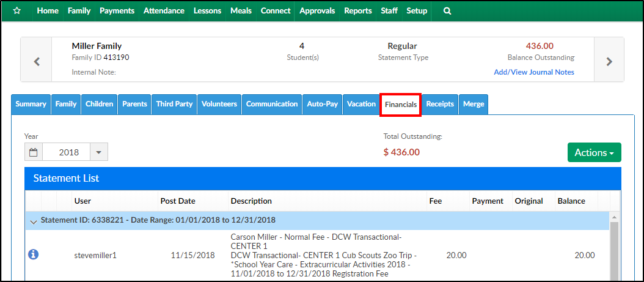Switch to the Communication tab
Image resolution: width=644 pixels, height=282 pixels.
272,105
